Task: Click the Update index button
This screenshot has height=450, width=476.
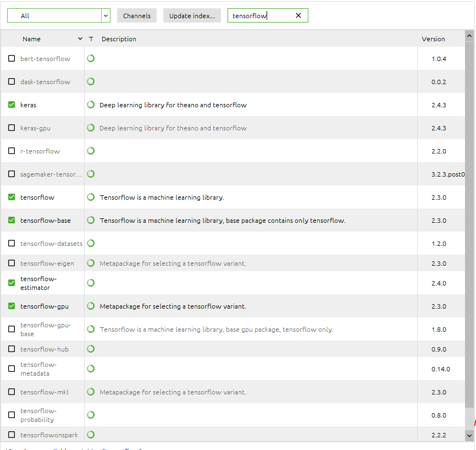Action: click(192, 15)
